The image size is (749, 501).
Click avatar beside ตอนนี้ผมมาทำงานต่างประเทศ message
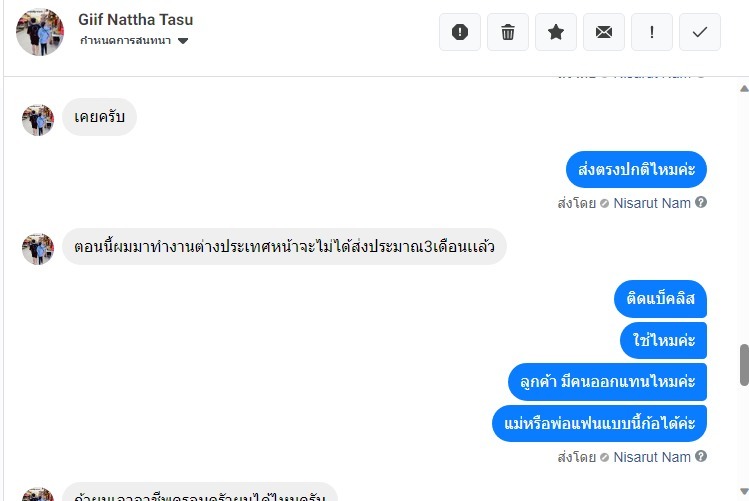coord(38,249)
